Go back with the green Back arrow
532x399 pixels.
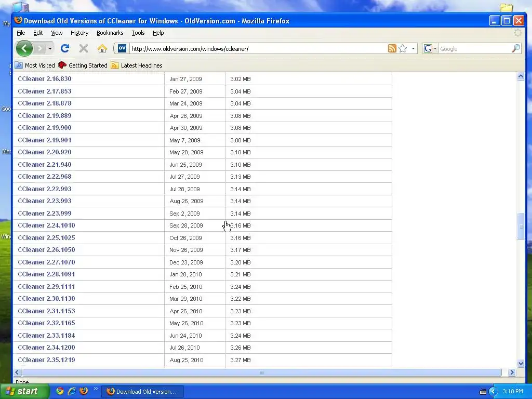click(24, 48)
